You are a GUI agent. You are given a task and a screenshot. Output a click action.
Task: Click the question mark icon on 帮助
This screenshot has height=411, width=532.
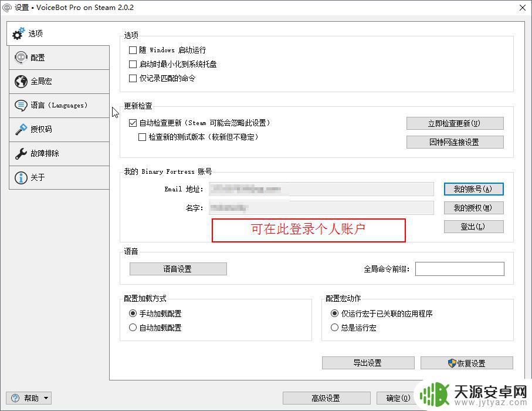tap(15, 398)
